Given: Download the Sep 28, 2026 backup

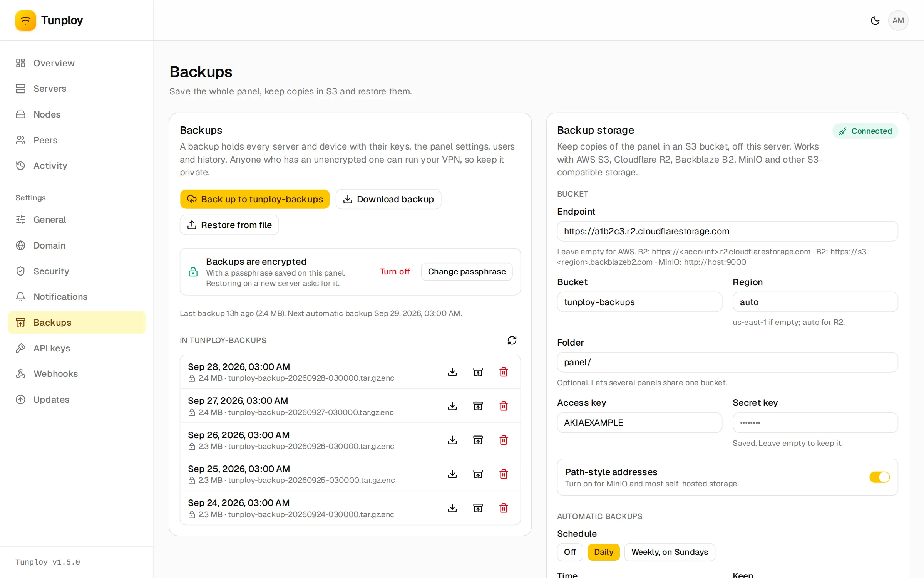Looking at the screenshot, I should pyautogui.click(x=452, y=372).
